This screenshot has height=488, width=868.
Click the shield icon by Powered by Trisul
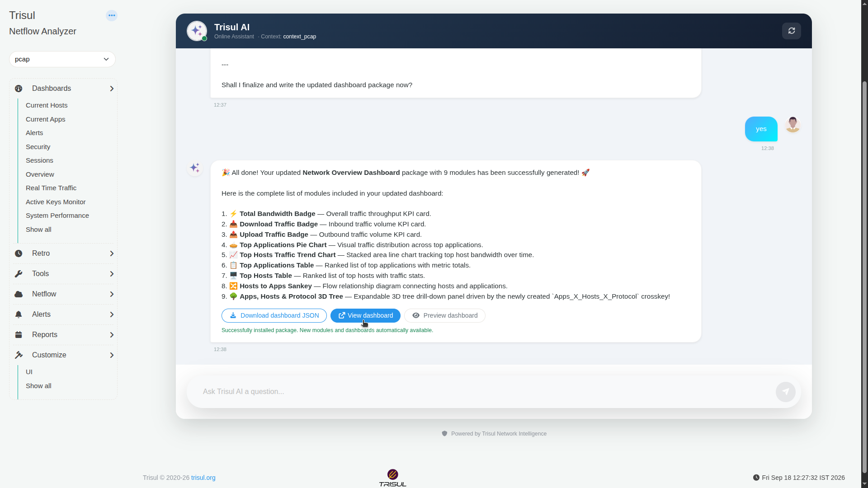point(444,434)
